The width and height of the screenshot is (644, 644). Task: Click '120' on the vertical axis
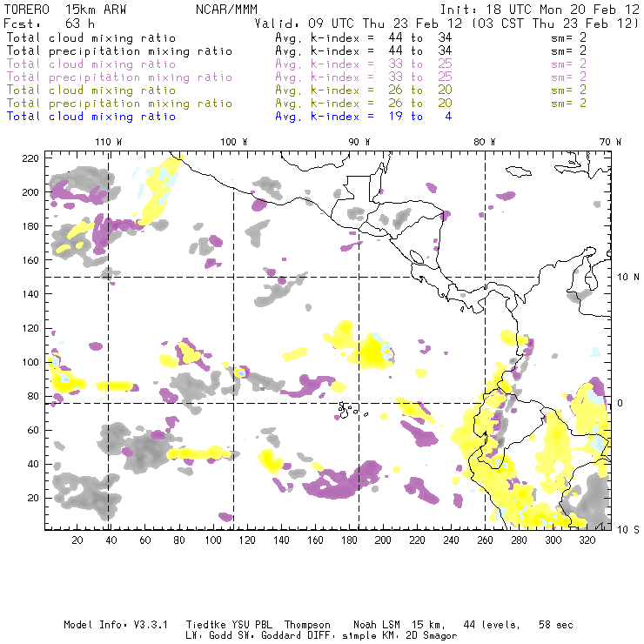[30, 328]
